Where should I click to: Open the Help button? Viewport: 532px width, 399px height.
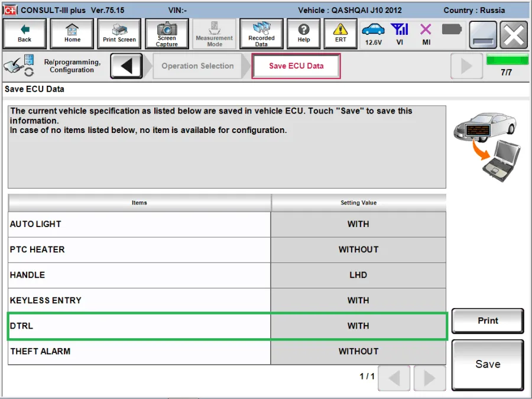tap(304, 34)
